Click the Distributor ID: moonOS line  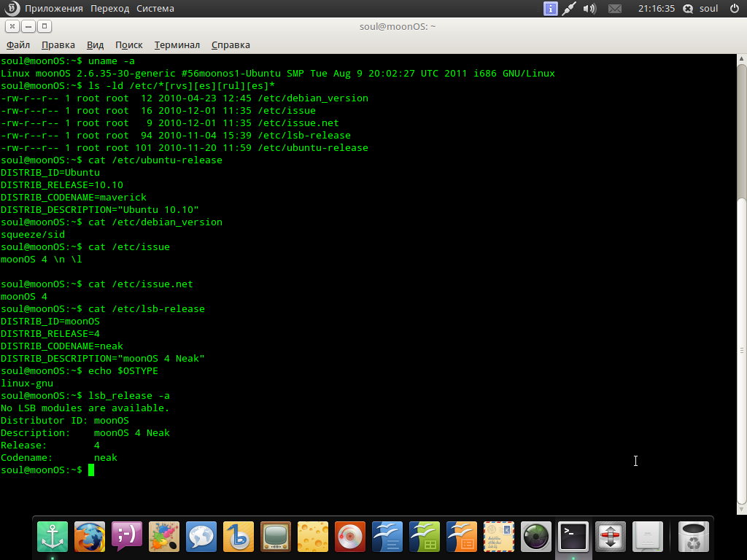pyautogui.click(x=65, y=420)
